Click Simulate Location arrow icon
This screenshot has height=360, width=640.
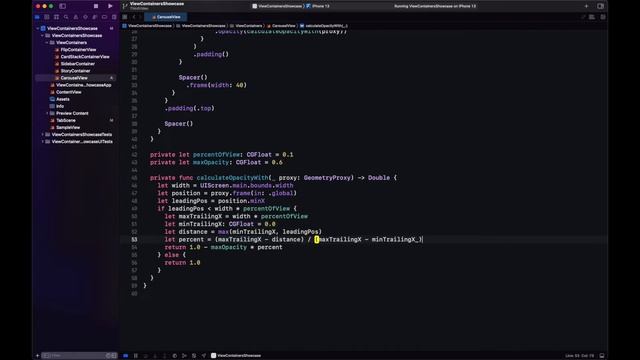[x=204, y=356]
